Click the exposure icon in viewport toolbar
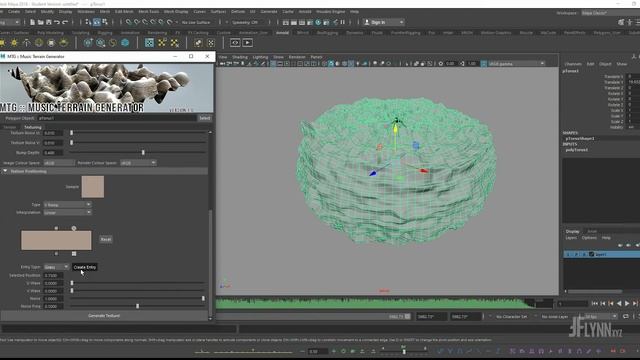The width and height of the screenshot is (640, 360). [441, 64]
